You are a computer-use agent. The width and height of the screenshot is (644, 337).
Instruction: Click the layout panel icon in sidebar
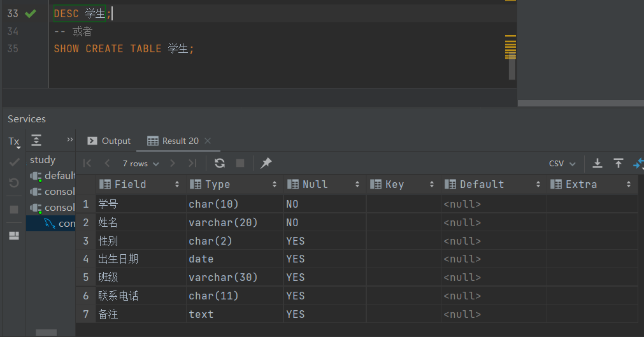coord(14,236)
